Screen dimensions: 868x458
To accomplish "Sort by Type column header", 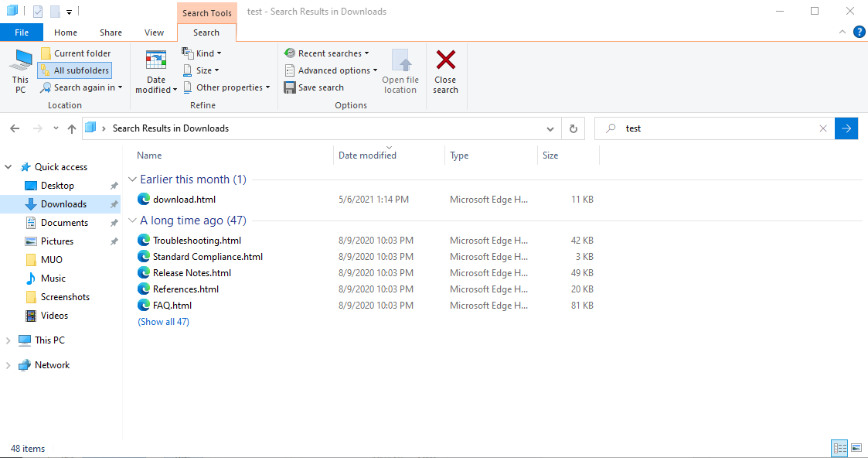I will click(459, 156).
